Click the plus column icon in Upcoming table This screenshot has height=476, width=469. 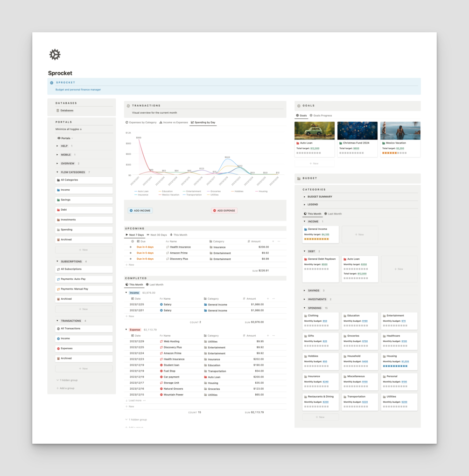point(273,241)
